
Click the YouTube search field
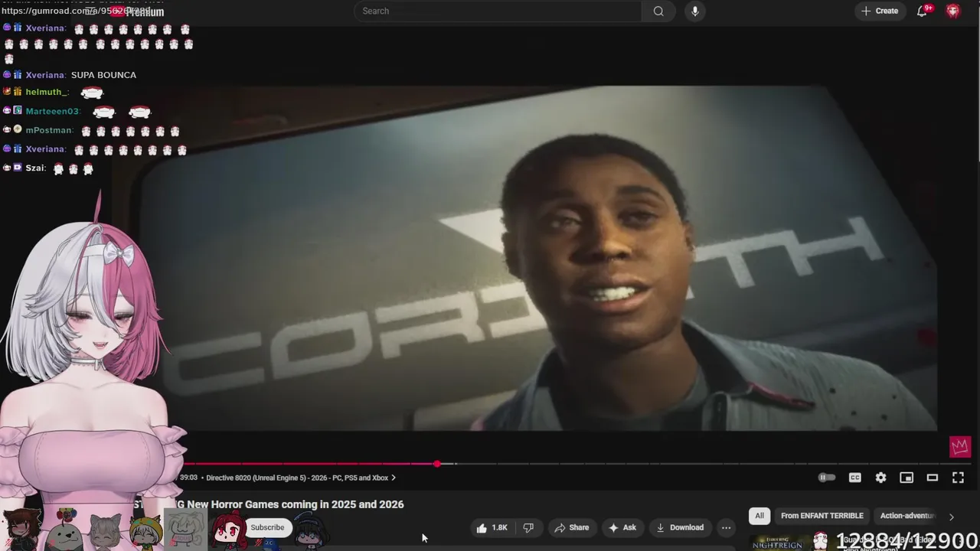point(498,11)
